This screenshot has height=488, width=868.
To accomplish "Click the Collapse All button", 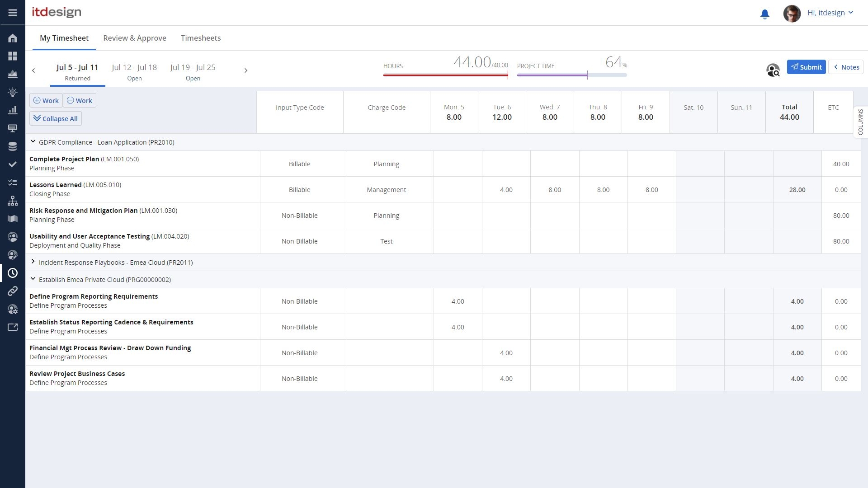I will 56,118.
